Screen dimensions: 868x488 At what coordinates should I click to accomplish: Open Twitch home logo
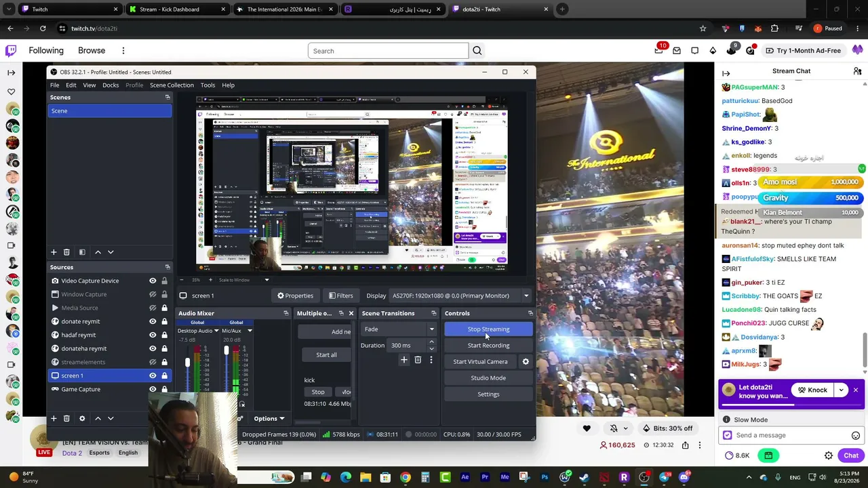[x=11, y=51]
